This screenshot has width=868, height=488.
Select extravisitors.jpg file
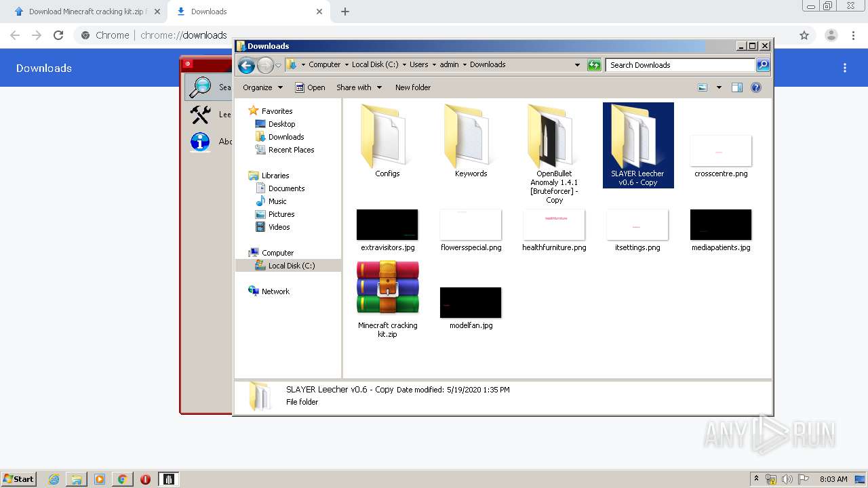(387, 230)
